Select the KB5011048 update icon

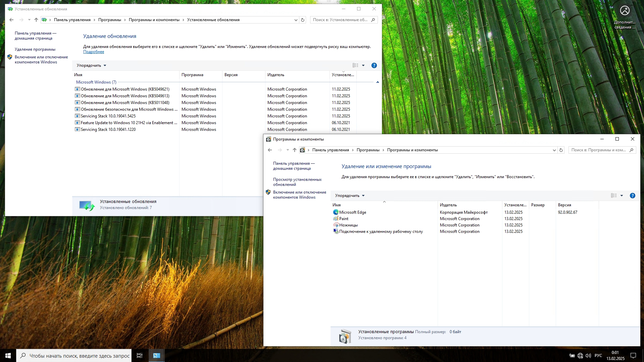pos(78,103)
